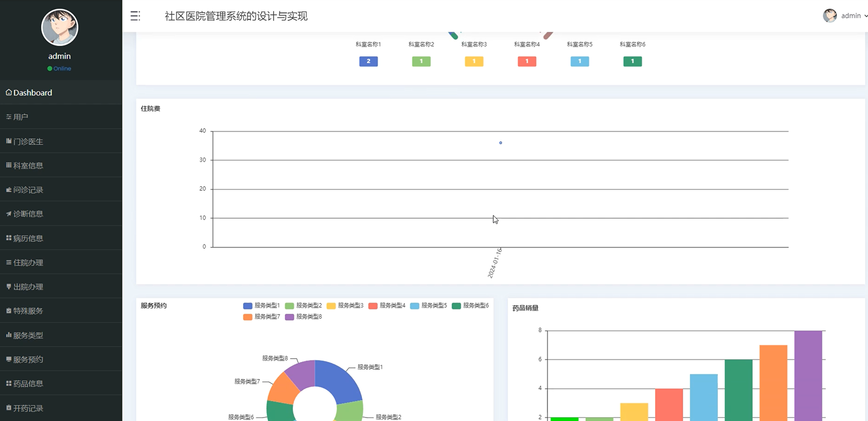
Task: Toggle 服务类型4 legend item
Action: [x=387, y=306]
